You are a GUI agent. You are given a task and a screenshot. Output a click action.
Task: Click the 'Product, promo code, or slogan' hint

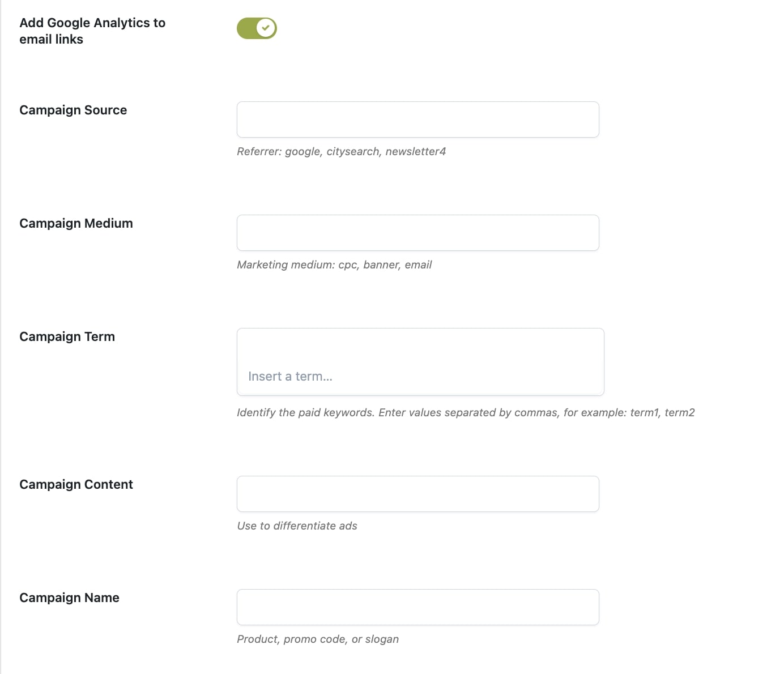click(x=318, y=639)
